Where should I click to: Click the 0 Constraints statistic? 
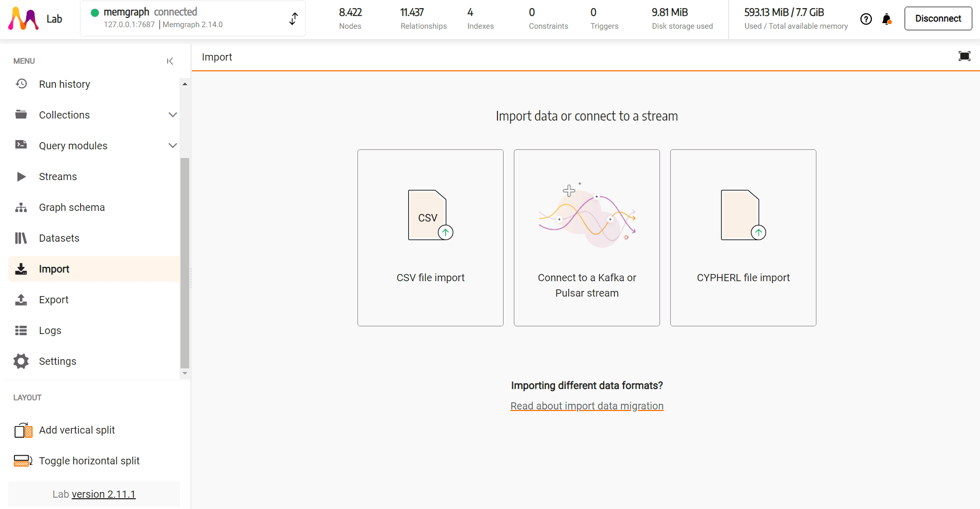pyautogui.click(x=548, y=18)
